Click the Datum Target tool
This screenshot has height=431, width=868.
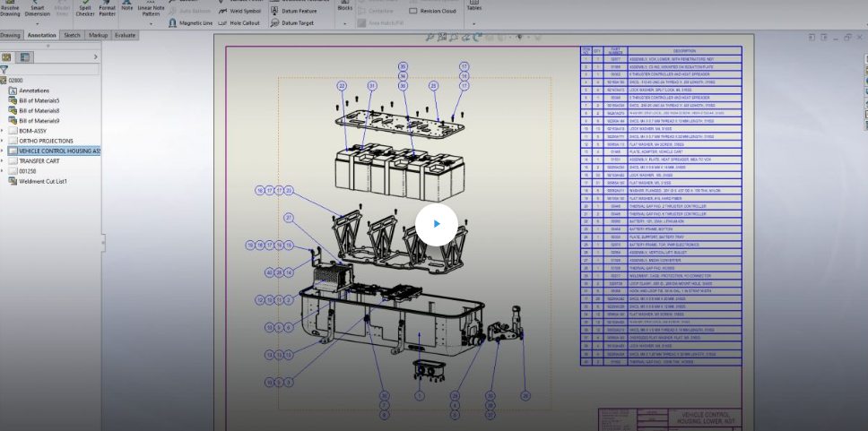pyautogui.click(x=291, y=23)
